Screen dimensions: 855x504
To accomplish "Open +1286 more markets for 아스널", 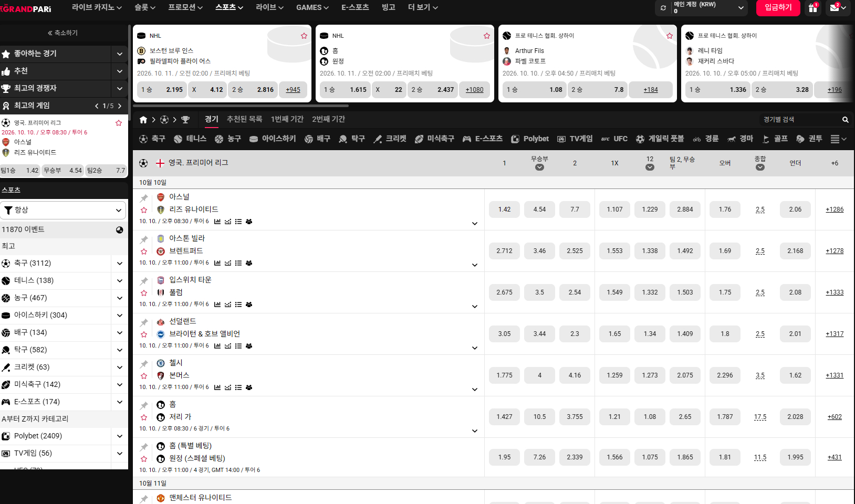I will [x=835, y=209].
